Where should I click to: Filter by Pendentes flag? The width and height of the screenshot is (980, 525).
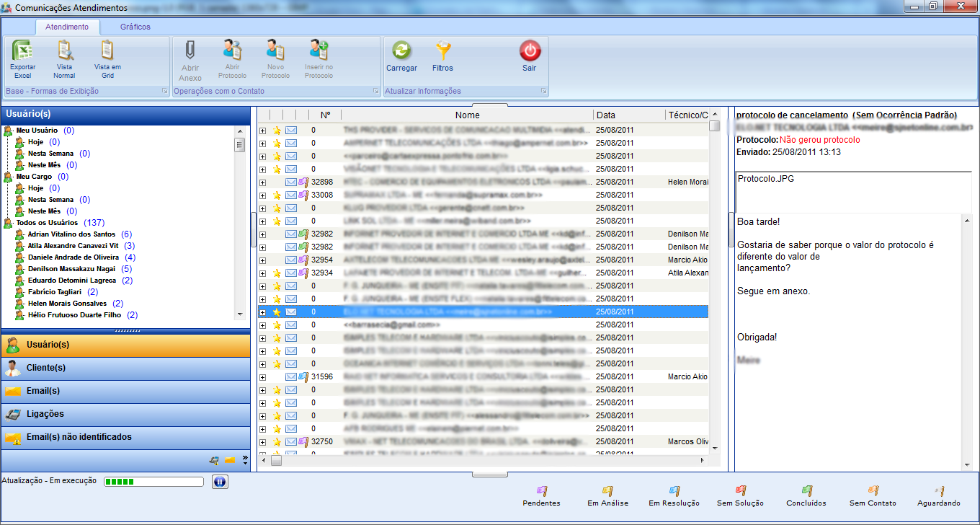[541, 492]
